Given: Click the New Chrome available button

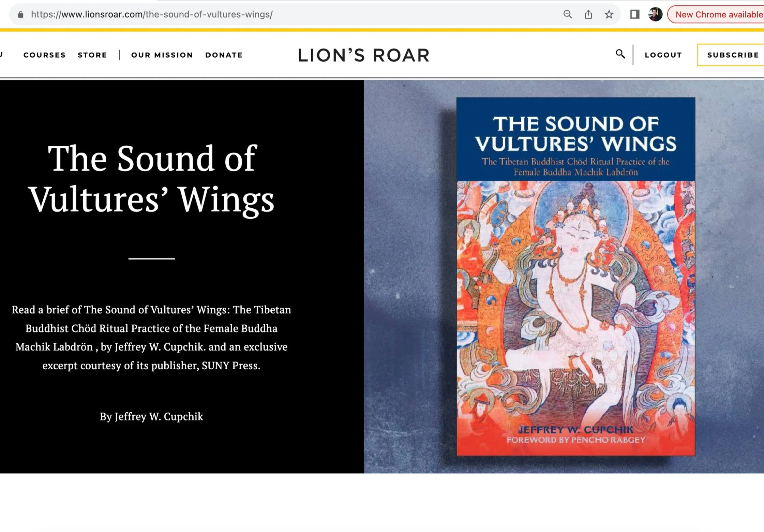Looking at the screenshot, I should coord(718,14).
